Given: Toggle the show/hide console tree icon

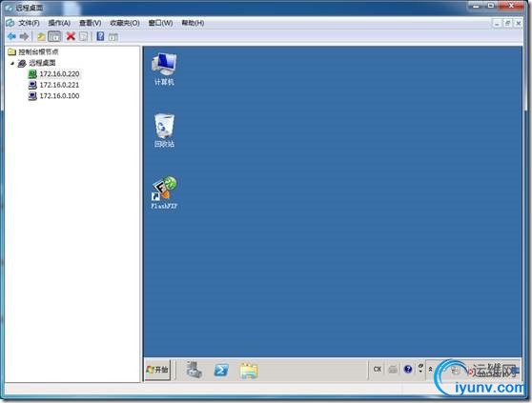Looking at the screenshot, I should (x=54, y=36).
